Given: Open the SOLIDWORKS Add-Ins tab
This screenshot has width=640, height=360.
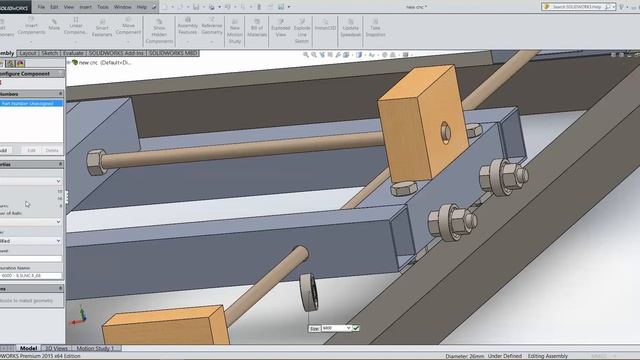Looking at the screenshot, I should [116, 53].
